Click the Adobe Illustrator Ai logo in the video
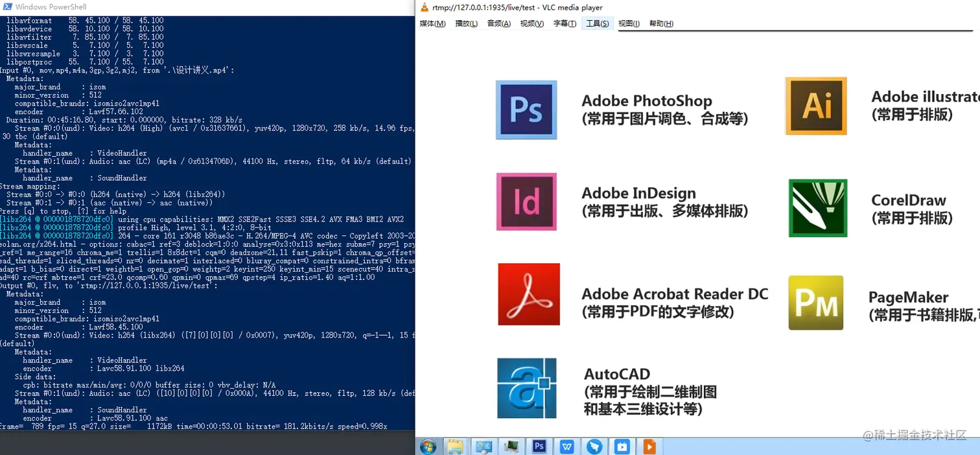 click(816, 106)
